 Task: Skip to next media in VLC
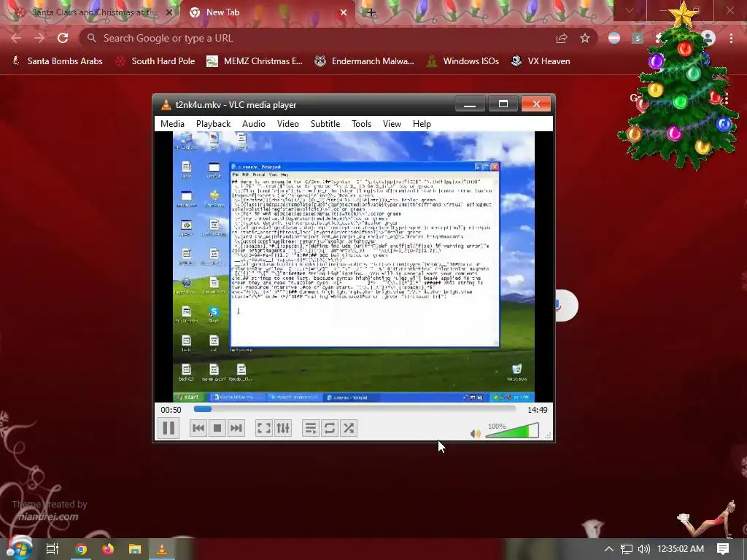[x=236, y=428]
